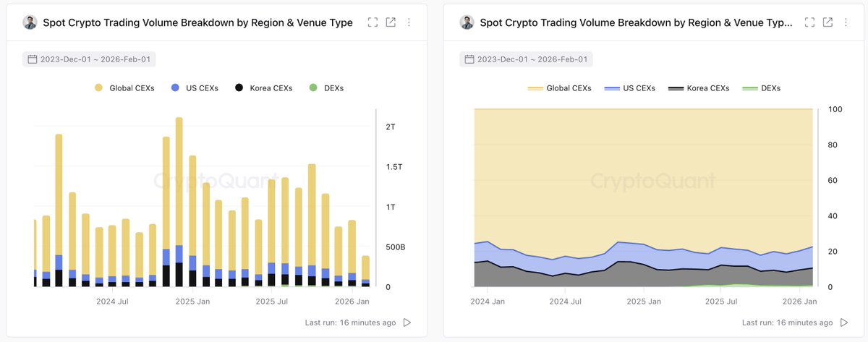The width and height of the screenshot is (868, 342).
Task: Click fullscreen icon on right chart panel
Action: (x=810, y=22)
